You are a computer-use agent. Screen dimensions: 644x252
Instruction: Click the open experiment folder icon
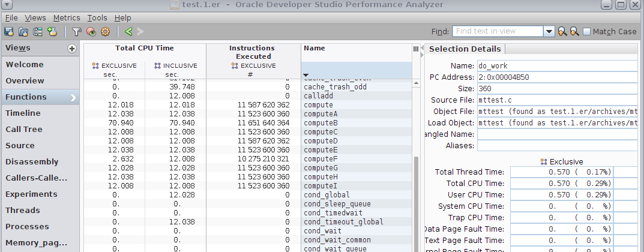(23, 32)
